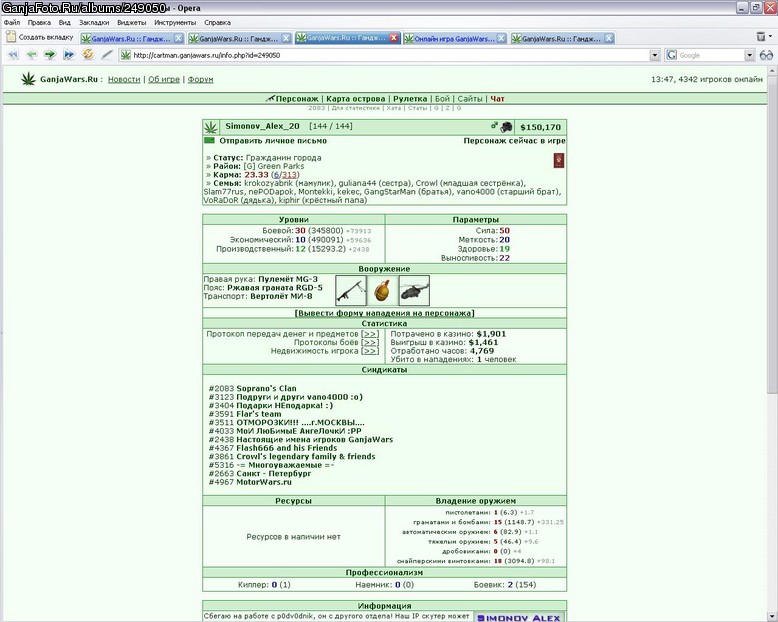Screen dimensions: 778x622
Task: Click the Сайты navigation link
Action: click(470, 99)
